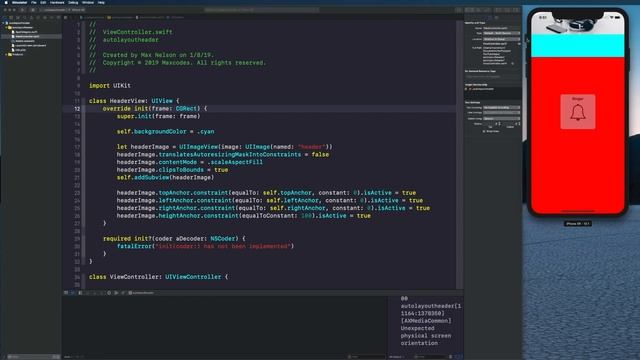Select the Project navigator tab icon
Screen dimensions: 640x360
(x=5, y=18)
